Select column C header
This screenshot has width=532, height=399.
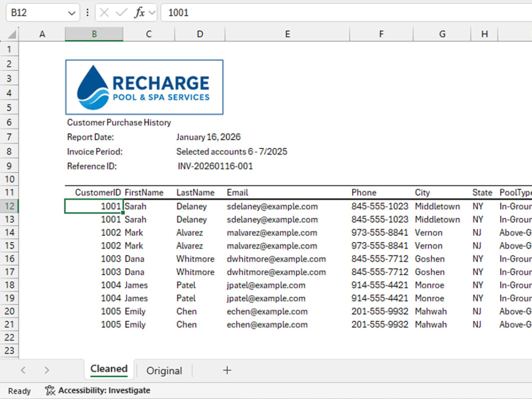tap(148, 34)
